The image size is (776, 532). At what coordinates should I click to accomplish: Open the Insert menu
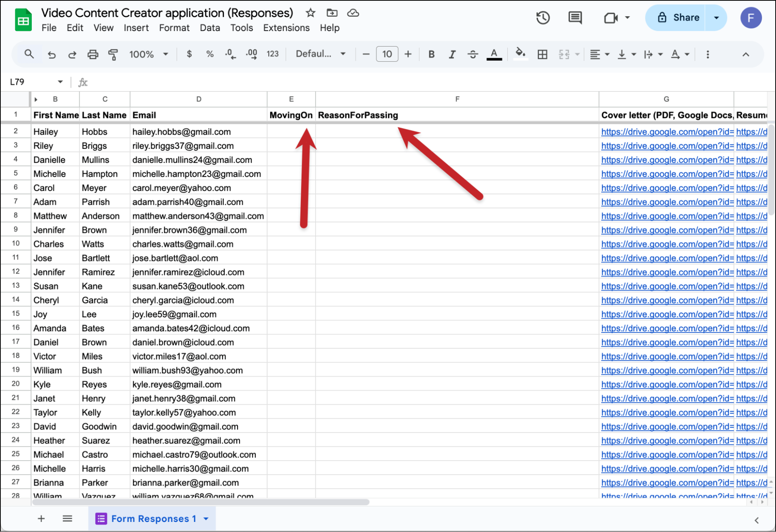(136, 28)
